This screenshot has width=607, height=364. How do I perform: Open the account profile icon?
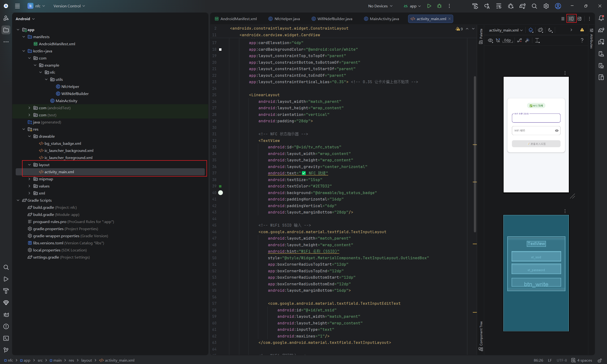click(x=558, y=6)
